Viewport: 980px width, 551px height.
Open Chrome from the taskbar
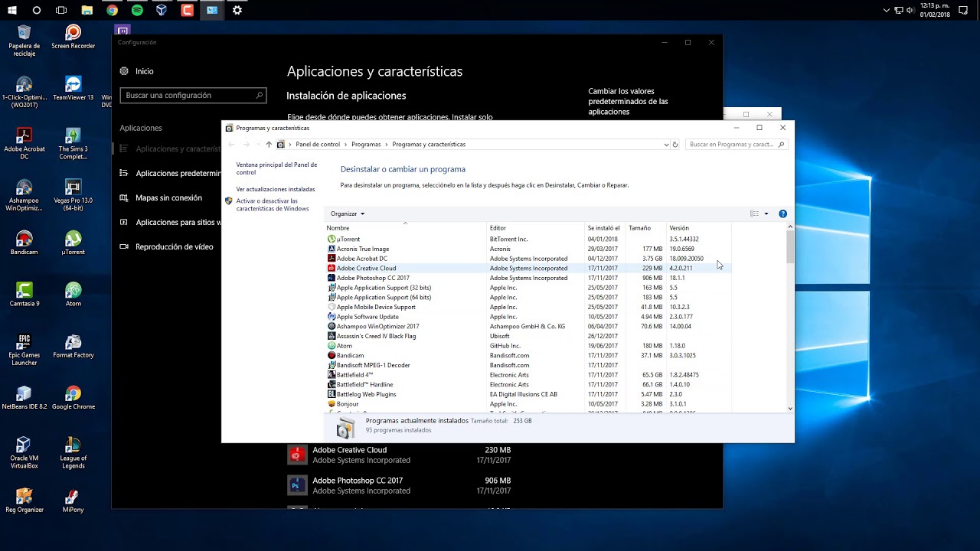[113, 10]
